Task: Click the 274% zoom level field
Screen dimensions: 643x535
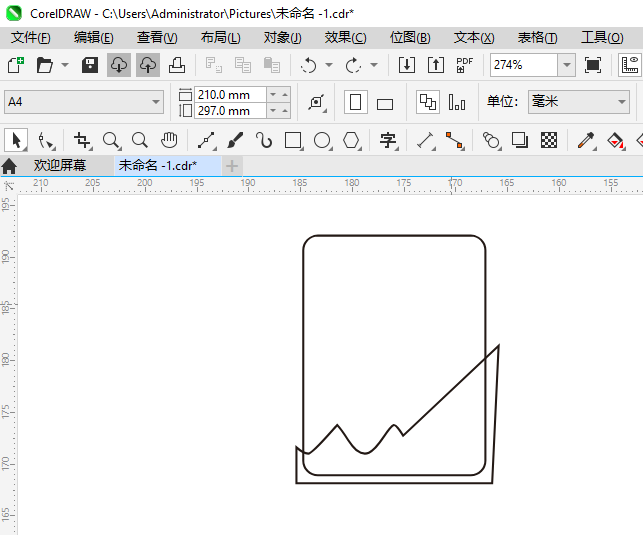Action: (524, 65)
